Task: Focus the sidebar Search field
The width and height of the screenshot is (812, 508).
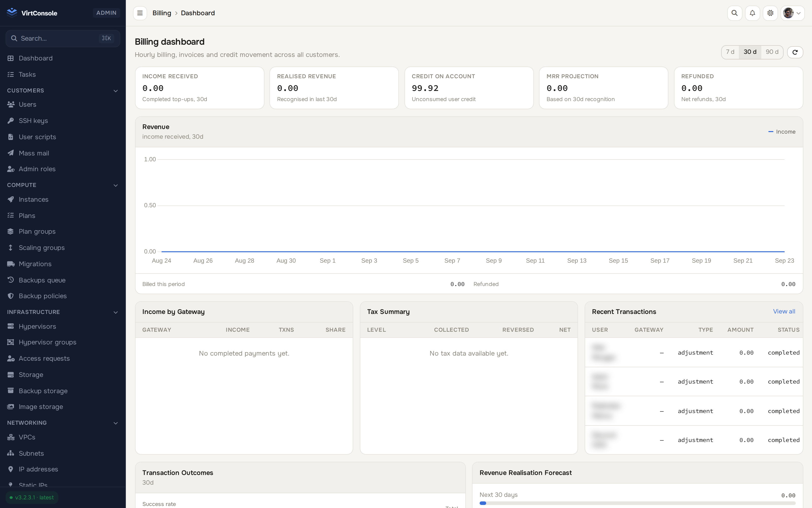Action: click(63, 38)
